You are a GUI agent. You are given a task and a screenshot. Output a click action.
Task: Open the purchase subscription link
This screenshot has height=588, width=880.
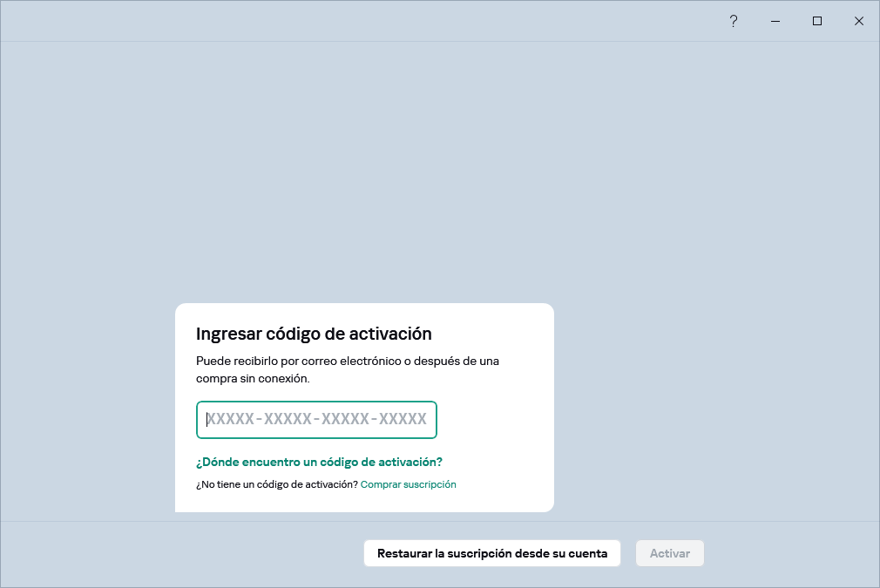coord(407,483)
